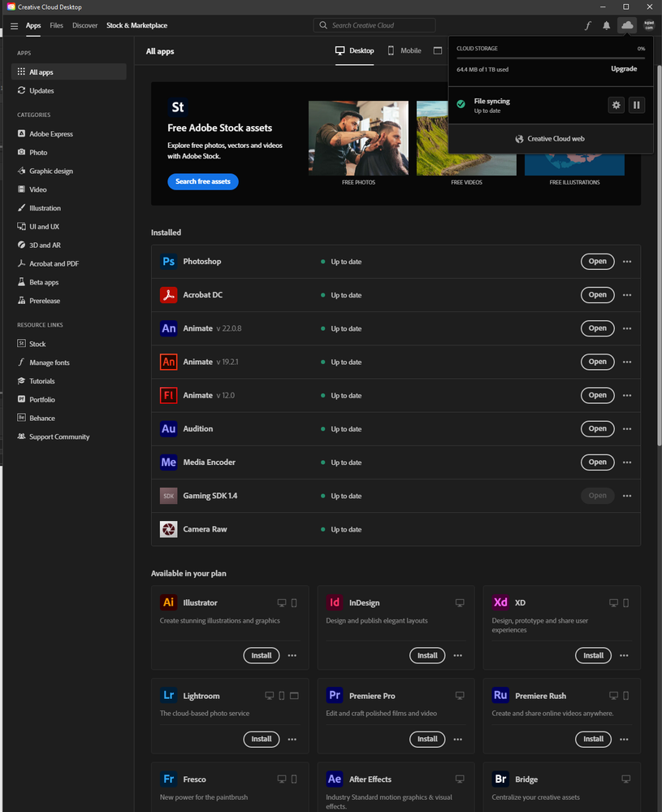Click the Adobe Stock St icon
Image resolution: width=662 pixels, height=812 pixels.
(x=178, y=107)
